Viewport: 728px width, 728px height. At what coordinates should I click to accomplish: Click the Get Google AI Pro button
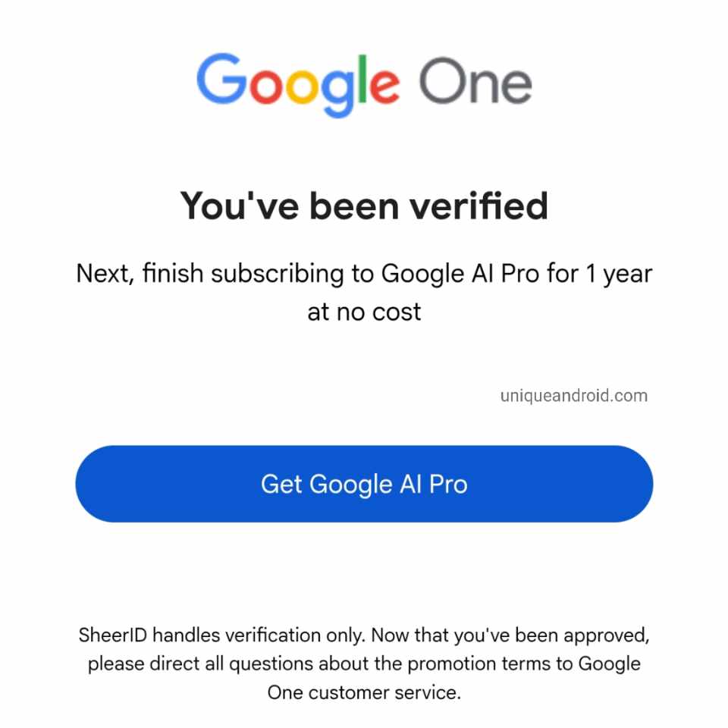point(364,484)
